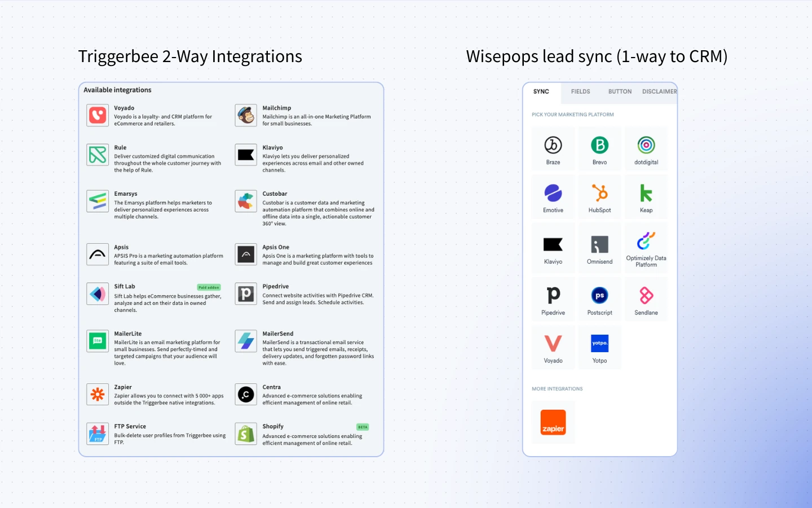Pick Voyado tile in Wisepops panel
Image resolution: width=812 pixels, height=508 pixels.
(553, 348)
